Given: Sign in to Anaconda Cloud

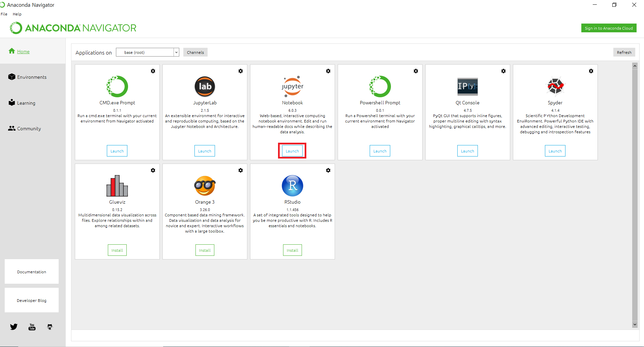Looking at the screenshot, I should 609,28.
